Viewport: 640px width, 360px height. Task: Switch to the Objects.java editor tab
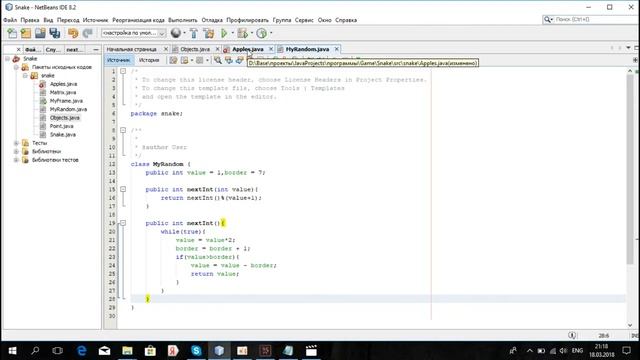pos(195,49)
